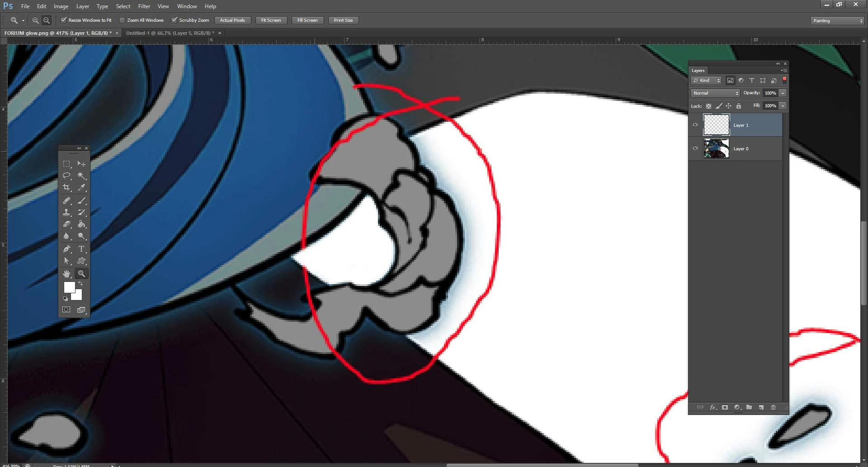Select the Path Selection tool
868x467 pixels.
(66, 261)
